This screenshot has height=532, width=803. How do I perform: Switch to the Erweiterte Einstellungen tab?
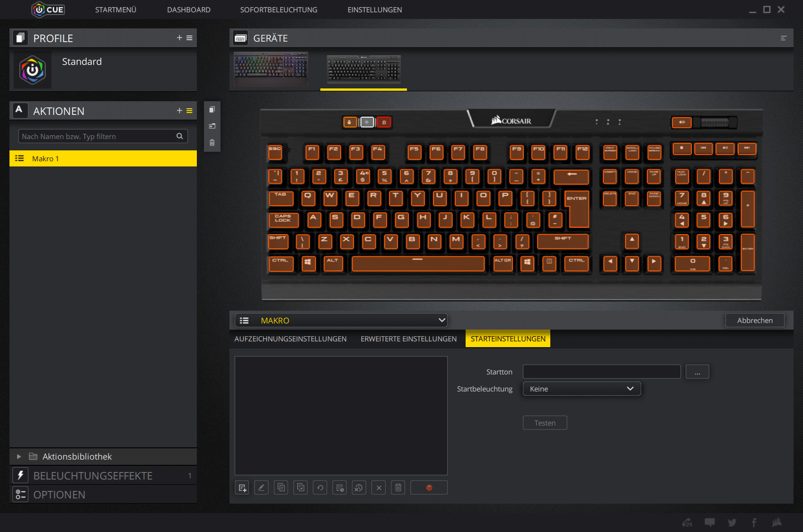[408, 339]
